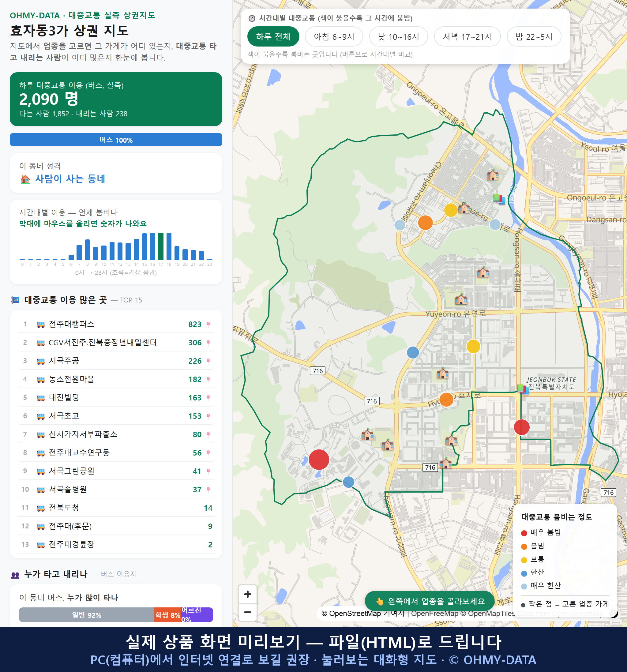Click the yellow marker beside orange one up north
The height and width of the screenshot is (672, 627).
pos(451,210)
